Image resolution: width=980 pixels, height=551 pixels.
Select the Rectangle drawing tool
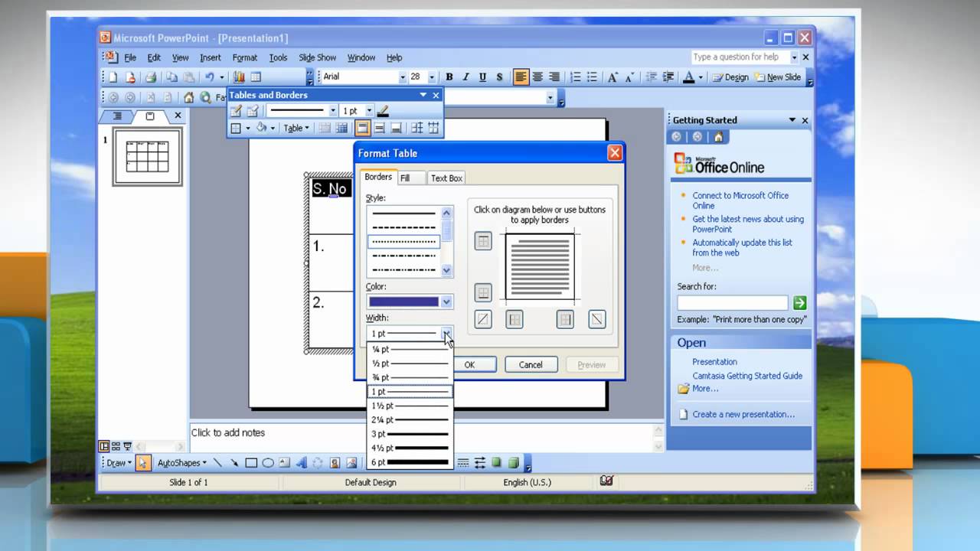coord(251,463)
